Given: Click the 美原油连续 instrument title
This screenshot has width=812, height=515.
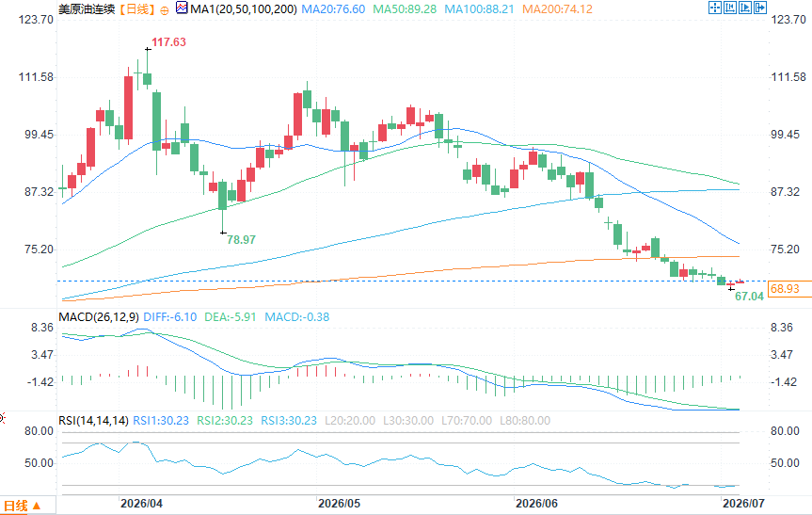Looking at the screenshot, I should [87, 9].
